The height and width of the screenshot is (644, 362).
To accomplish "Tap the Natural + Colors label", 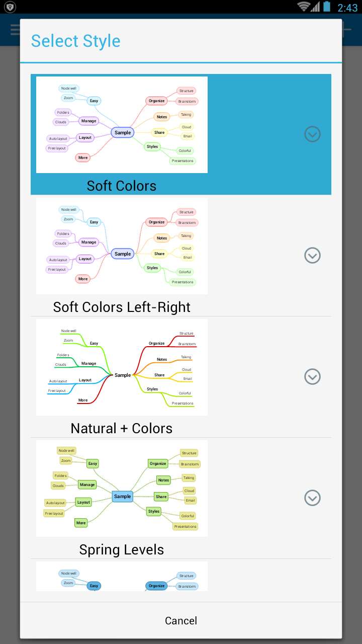I will click(x=122, y=428).
